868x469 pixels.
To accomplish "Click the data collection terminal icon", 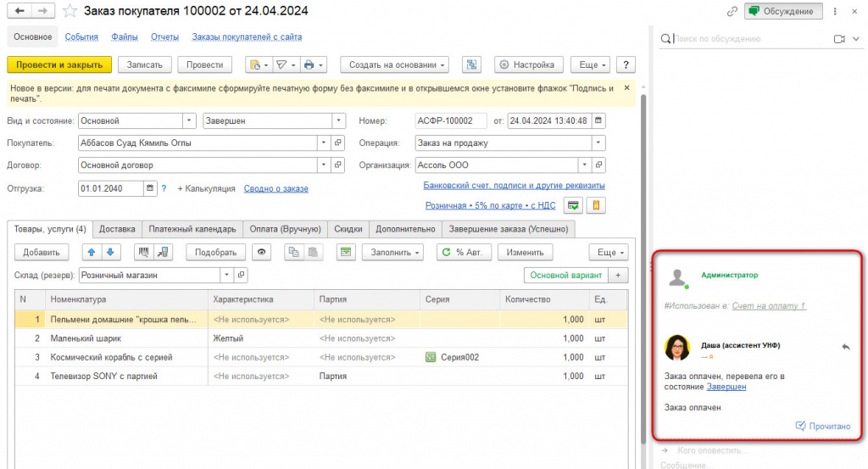I will click(x=163, y=252).
